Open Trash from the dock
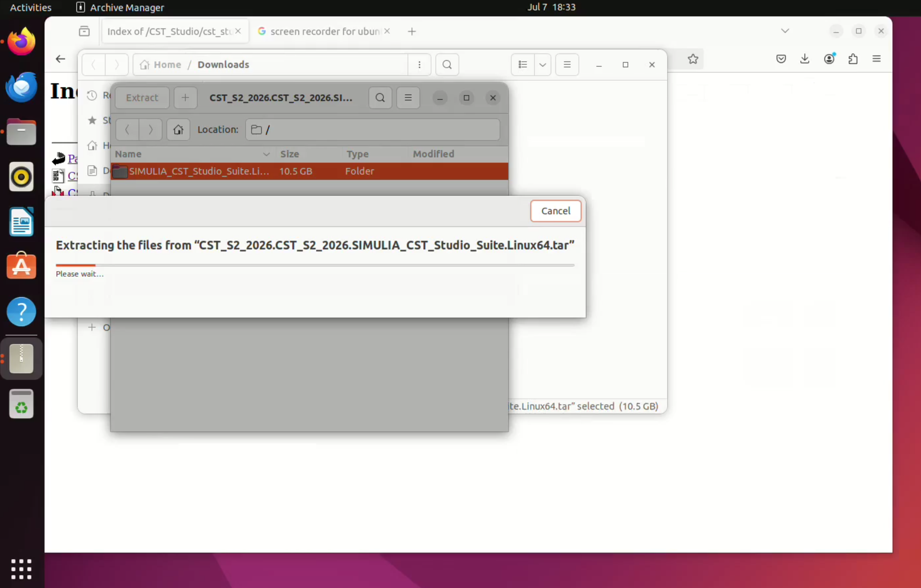 (x=21, y=404)
